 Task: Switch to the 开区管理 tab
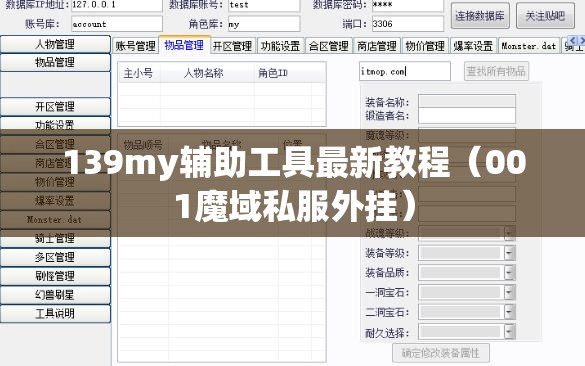pyautogui.click(x=232, y=46)
